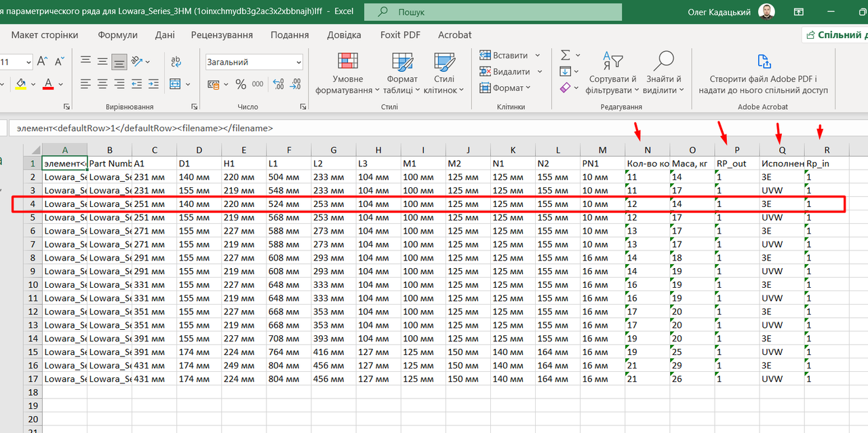Screen dimensions: 868x433
Task: Increase font size with the large A icon
Action: coord(42,62)
